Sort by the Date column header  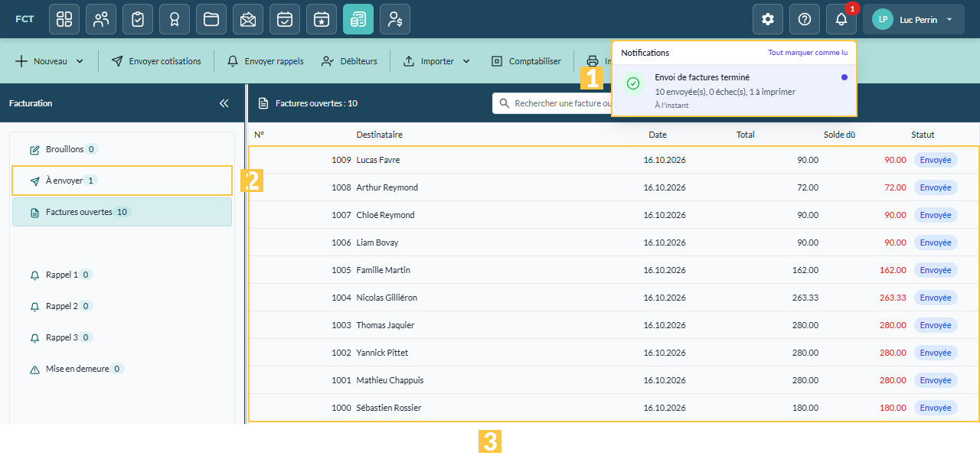click(658, 135)
